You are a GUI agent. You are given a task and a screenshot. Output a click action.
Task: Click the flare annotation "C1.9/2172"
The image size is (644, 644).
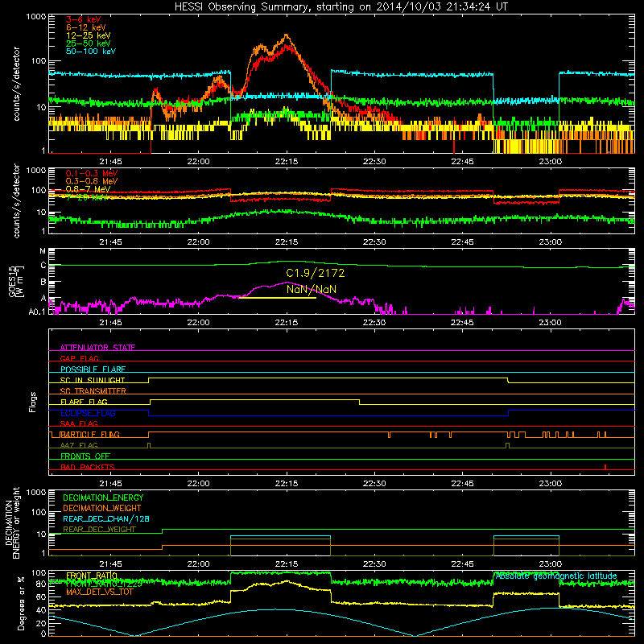(x=316, y=273)
